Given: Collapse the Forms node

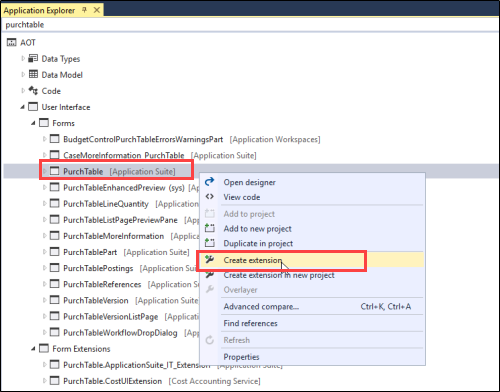Looking at the screenshot, I should tap(33, 123).
